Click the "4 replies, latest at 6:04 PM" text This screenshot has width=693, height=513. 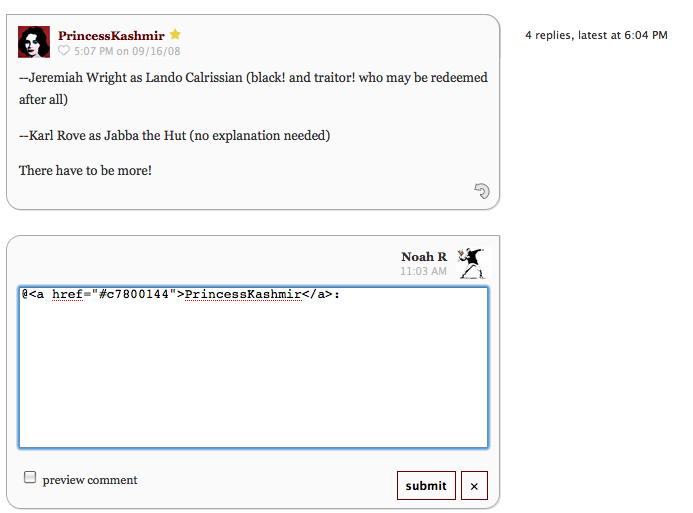596,35
